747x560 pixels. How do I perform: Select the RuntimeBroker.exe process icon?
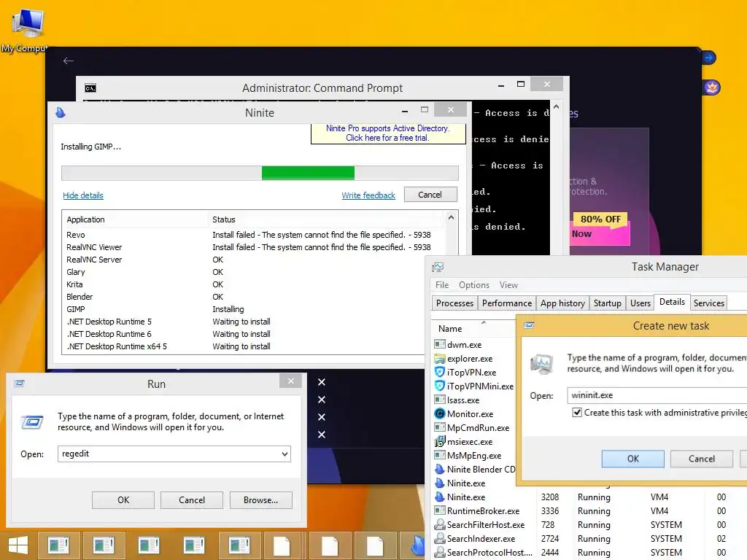[x=440, y=510]
